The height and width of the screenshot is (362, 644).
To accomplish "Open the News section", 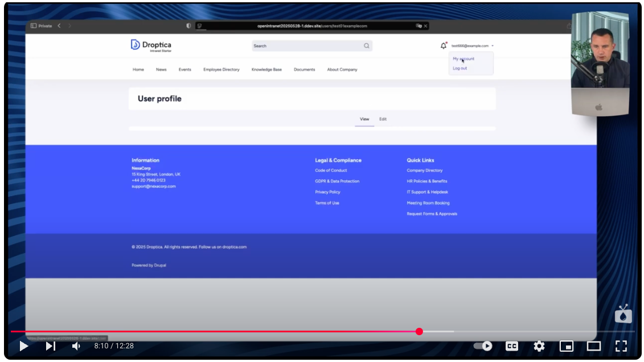I will pos(161,70).
